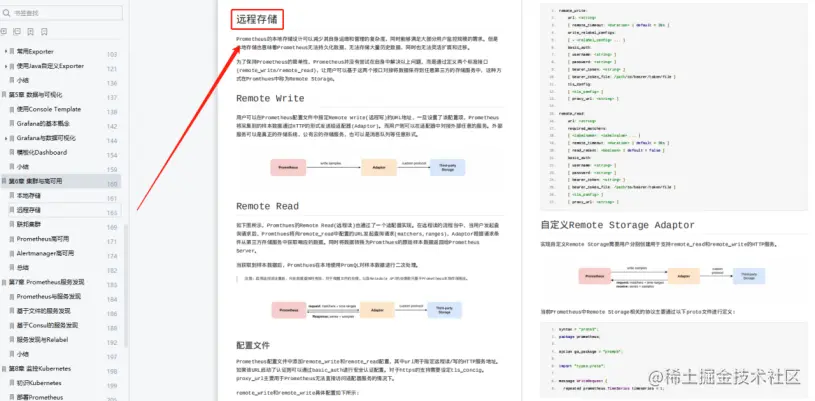The width and height of the screenshot is (815, 401).
Task: Jump to 第7章 Prometheus服务发现 chapter bookmark
Action: tap(46, 282)
